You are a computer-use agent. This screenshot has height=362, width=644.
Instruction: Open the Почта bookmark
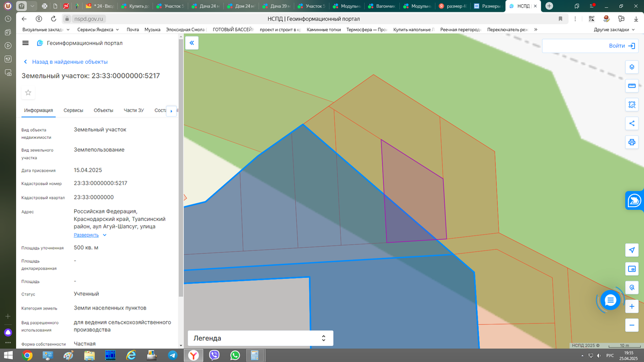[x=133, y=29]
